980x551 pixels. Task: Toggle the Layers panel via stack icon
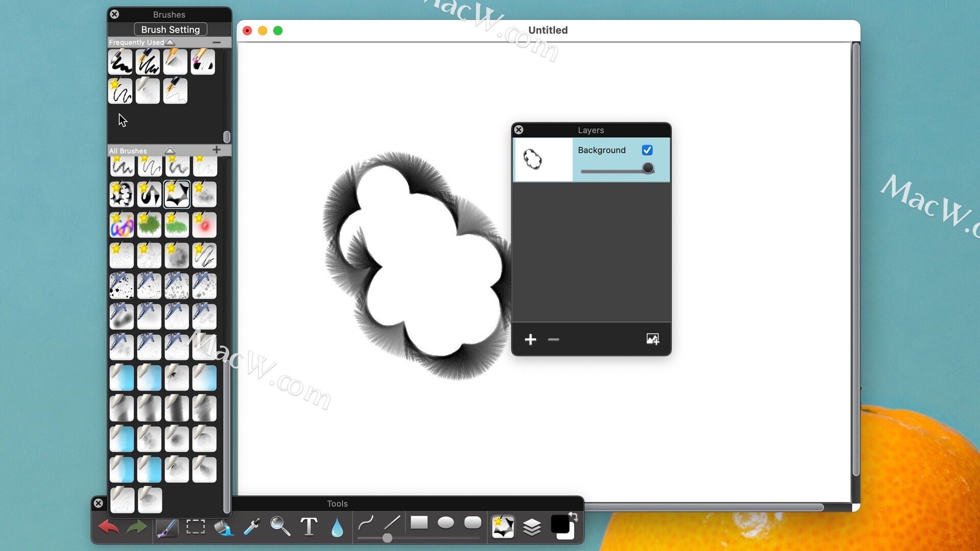click(532, 527)
